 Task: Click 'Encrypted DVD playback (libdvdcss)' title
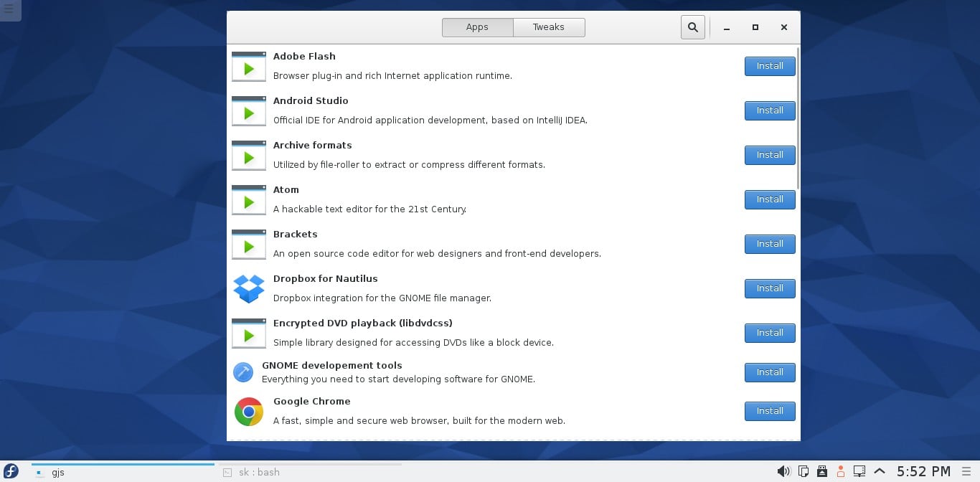[362, 323]
